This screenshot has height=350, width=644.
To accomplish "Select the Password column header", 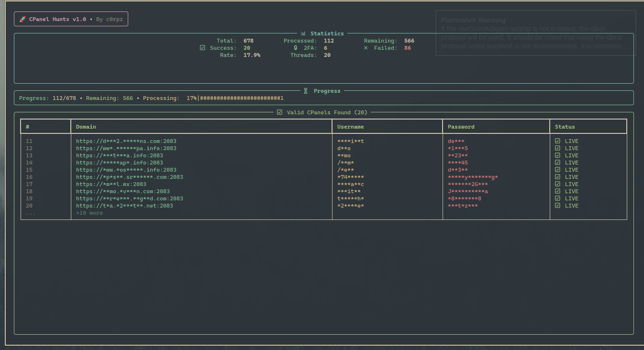I will pyautogui.click(x=461, y=127).
